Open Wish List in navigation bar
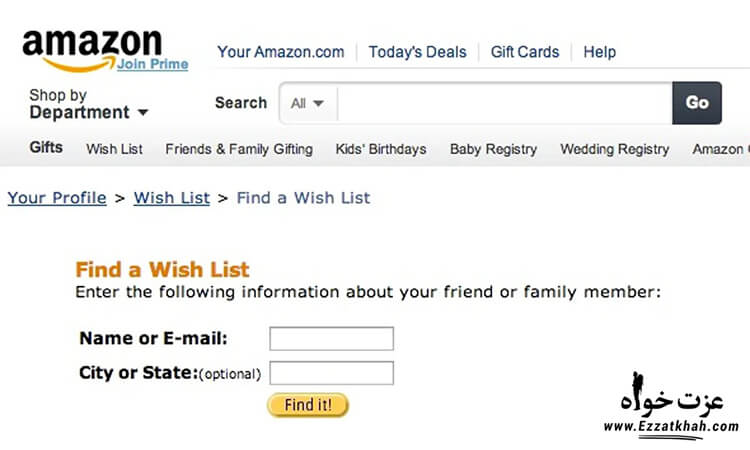The height and width of the screenshot is (450, 750). 114,149
